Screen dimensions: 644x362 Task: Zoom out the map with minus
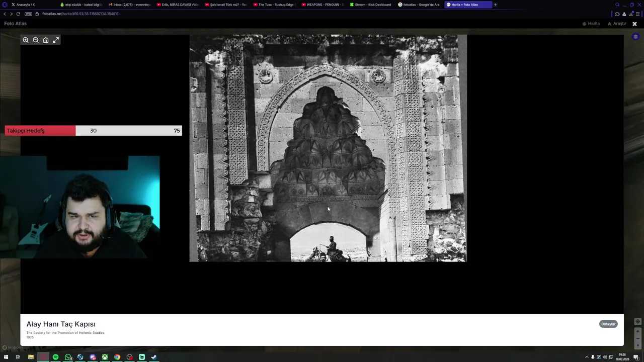637,338
